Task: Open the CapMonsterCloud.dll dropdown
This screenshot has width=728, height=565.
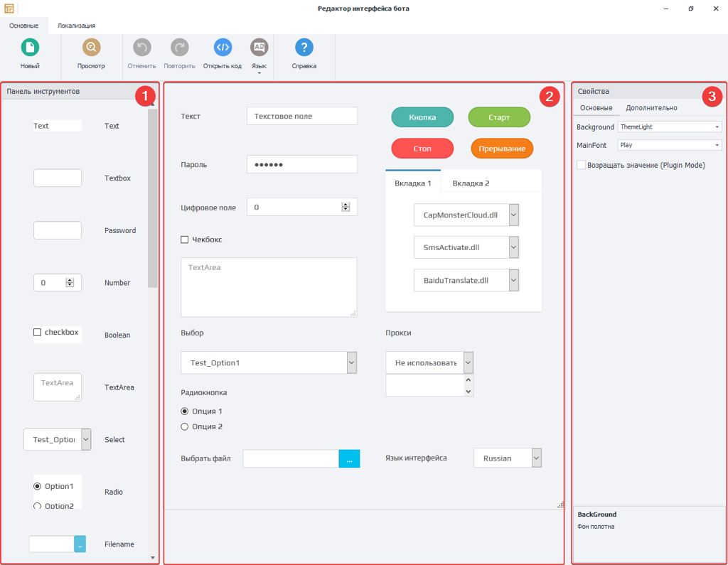Action: tap(513, 215)
